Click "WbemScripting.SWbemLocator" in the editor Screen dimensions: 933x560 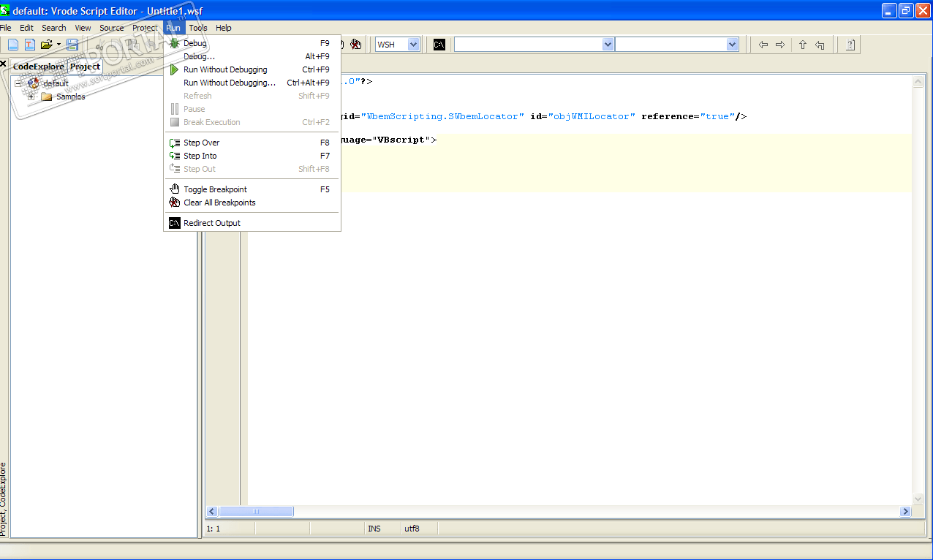442,116
